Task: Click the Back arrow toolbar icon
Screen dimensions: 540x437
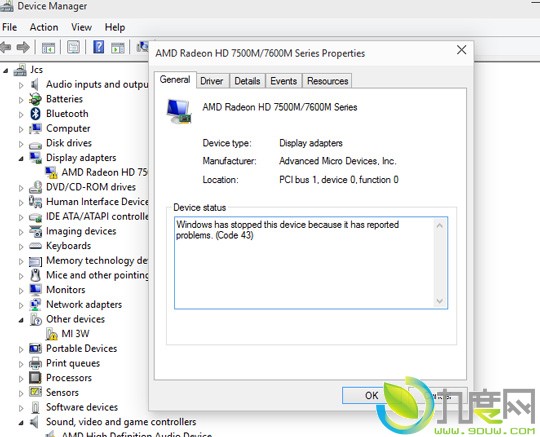Action: (6, 47)
